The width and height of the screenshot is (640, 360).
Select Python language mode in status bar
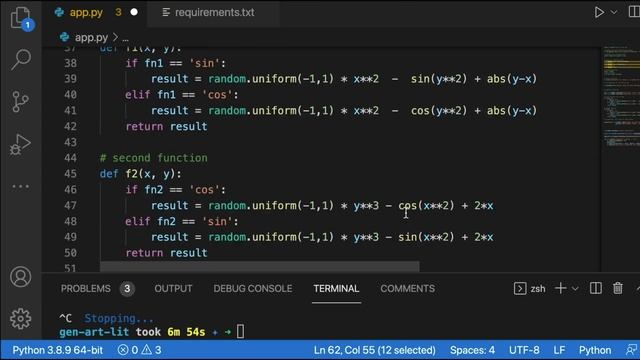[595, 350]
